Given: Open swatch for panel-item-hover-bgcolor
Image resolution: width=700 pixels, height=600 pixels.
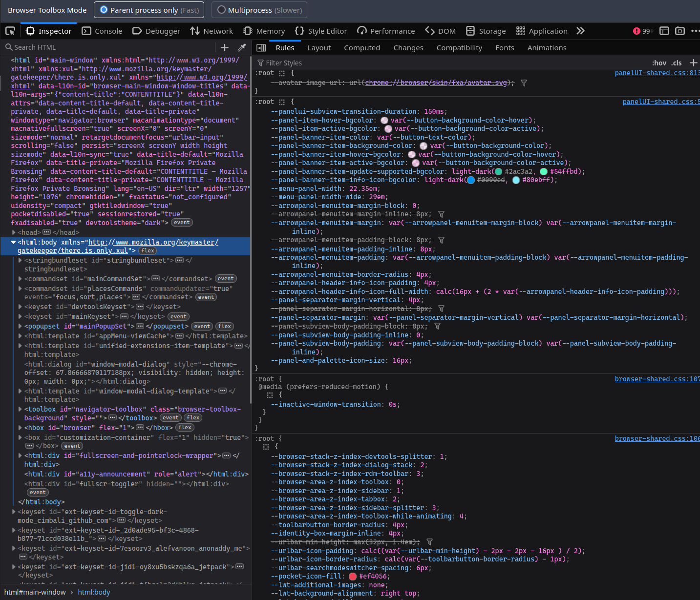Looking at the screenshot, I should coord(384,120).
